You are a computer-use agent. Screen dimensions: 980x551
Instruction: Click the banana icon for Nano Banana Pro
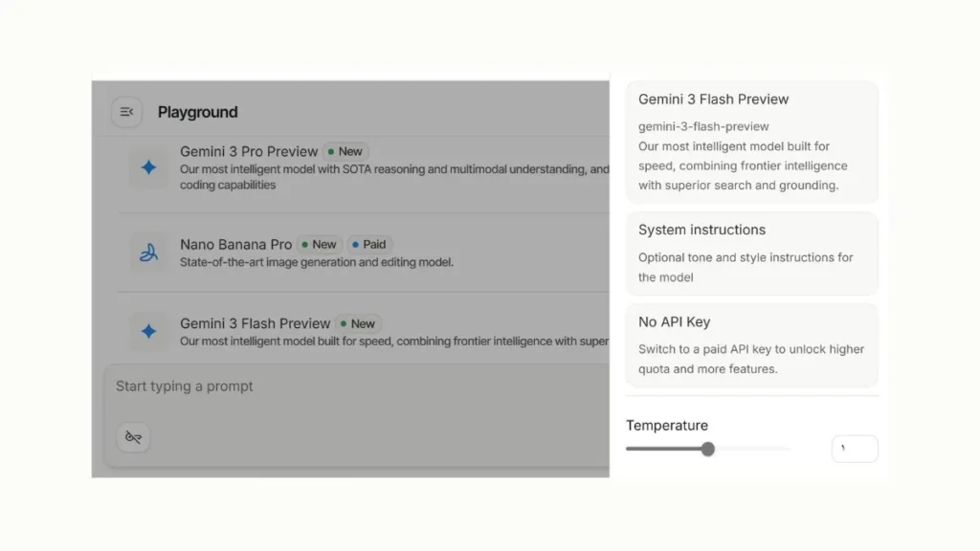[x=147, y=253]
